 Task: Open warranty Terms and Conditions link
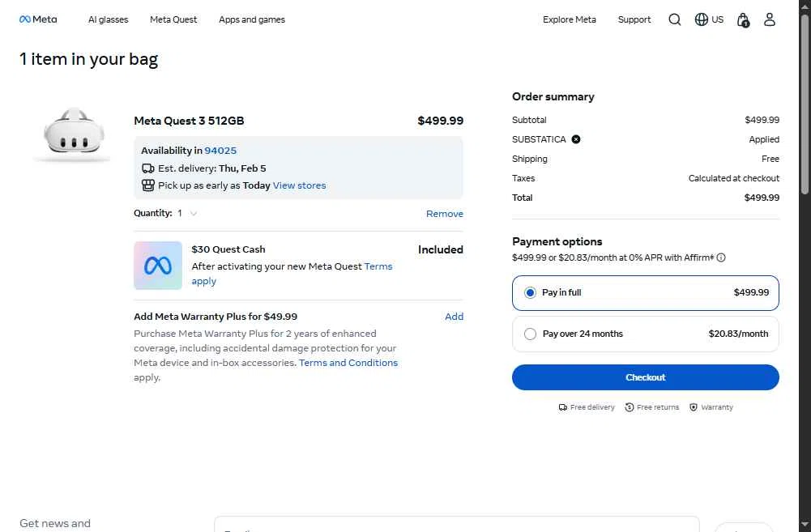click(x=348, y=363)
